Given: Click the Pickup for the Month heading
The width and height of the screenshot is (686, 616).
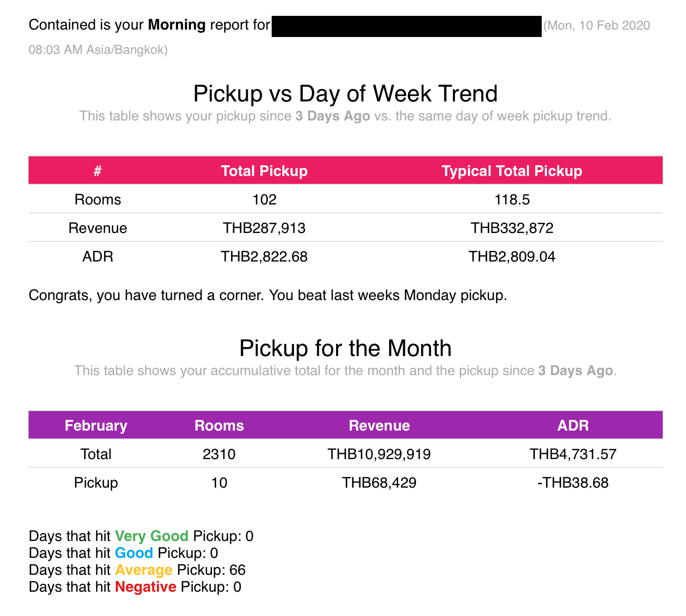Looking at the screenshot, I should (x=345, y=348).
